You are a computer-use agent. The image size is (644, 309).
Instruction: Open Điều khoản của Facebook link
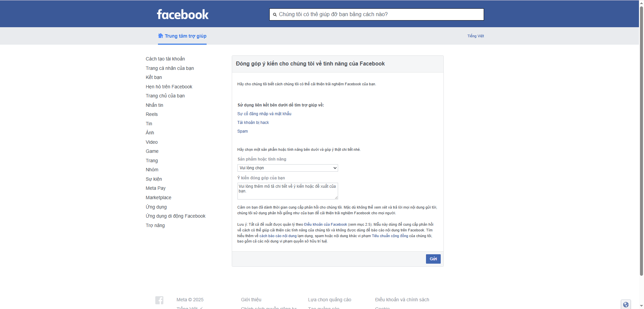[325, 224]
